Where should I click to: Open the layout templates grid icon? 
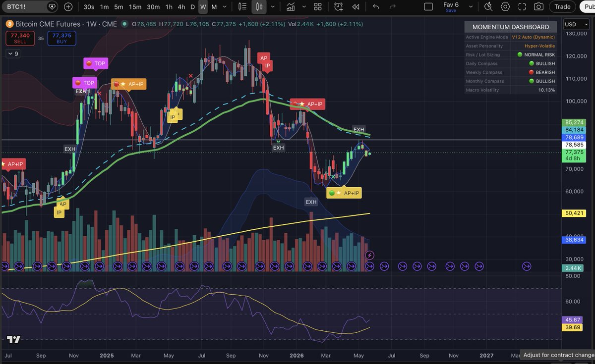318,7
